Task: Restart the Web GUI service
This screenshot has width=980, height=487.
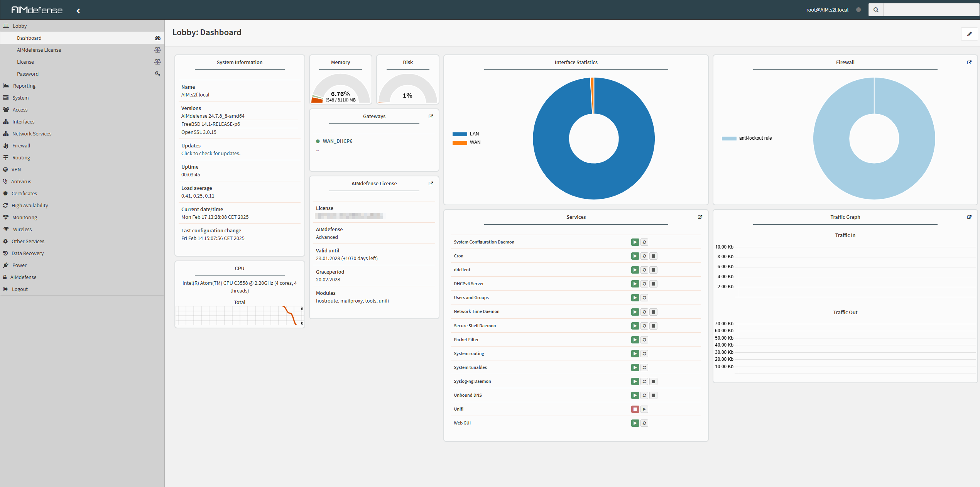Action: 644,423
